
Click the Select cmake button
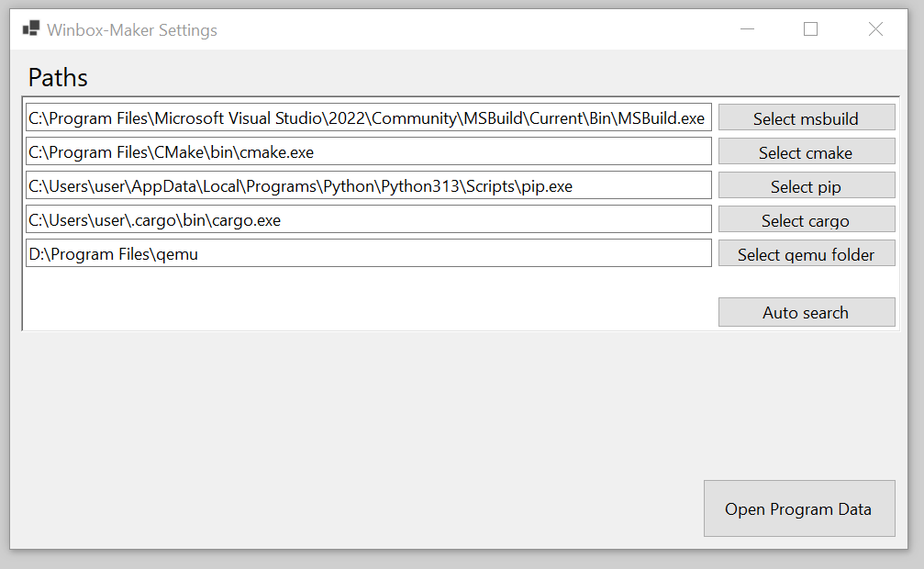click(807, 152)
